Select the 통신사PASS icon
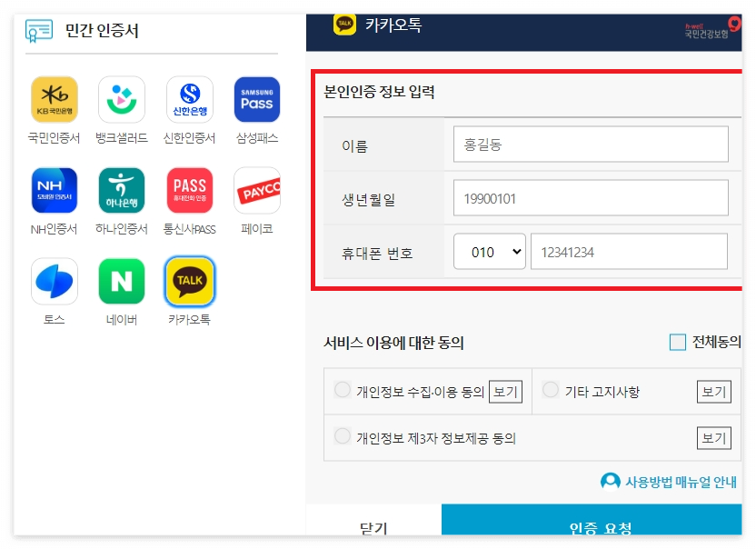756x549 pixels. 190,191
